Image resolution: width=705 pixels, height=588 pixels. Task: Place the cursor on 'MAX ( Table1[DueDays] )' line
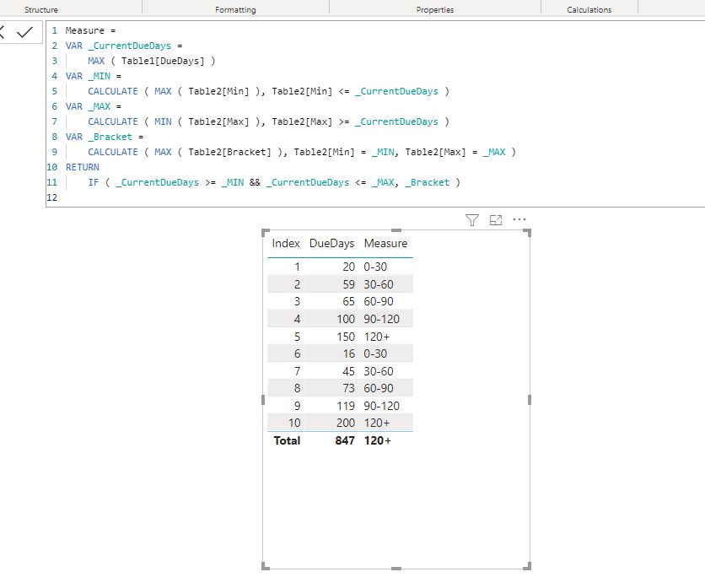tap(152, 61)
